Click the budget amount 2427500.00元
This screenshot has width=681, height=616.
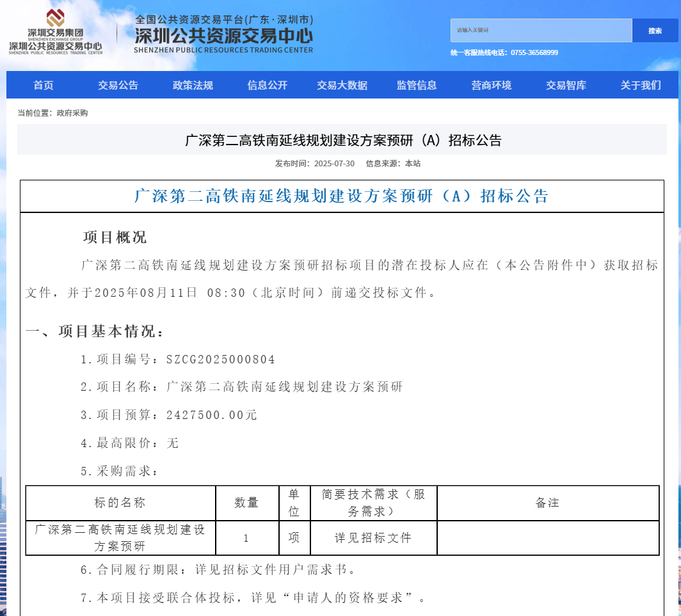click(211, 415)
